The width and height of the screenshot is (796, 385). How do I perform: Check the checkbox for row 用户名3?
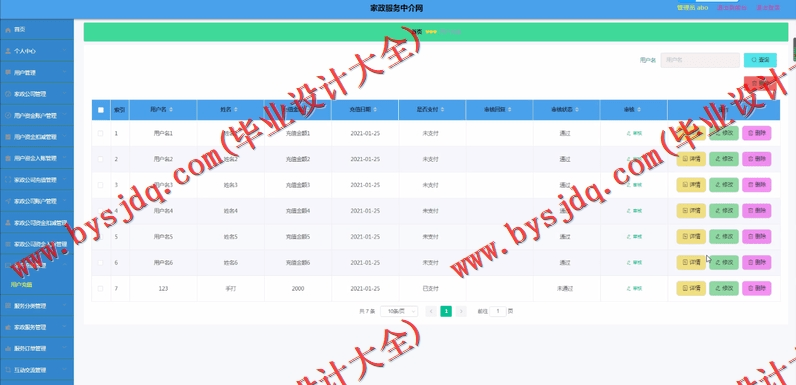(101, 185)
